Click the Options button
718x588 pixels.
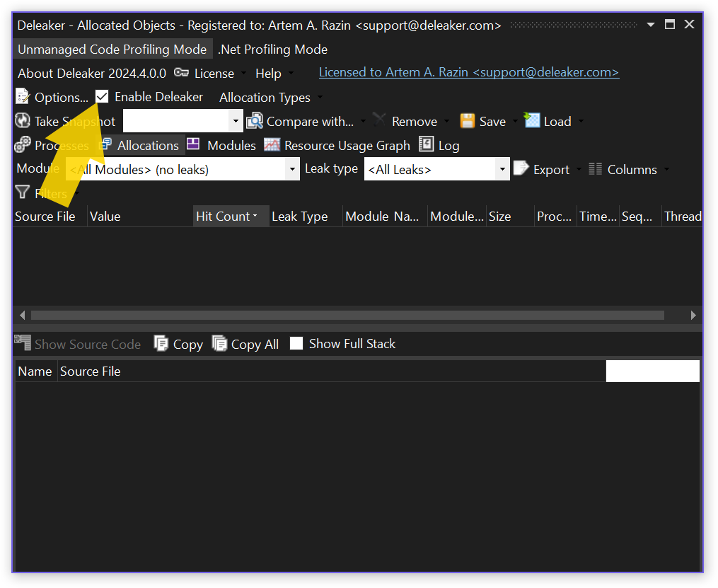tap(52, 97)
